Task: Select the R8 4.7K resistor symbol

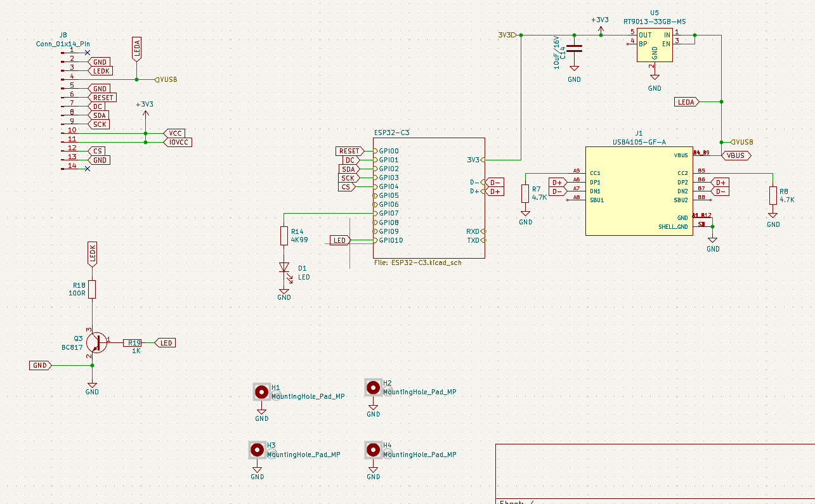Action: [x=773, y=195]
